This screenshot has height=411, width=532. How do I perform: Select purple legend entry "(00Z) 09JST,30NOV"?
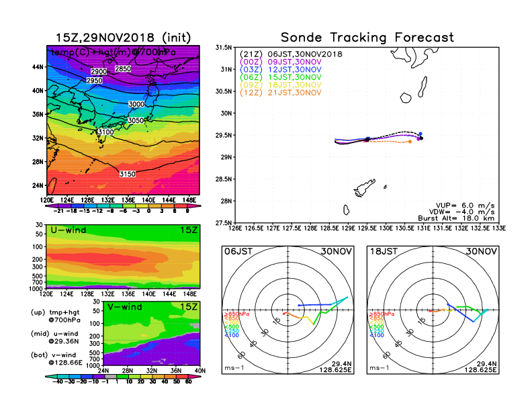[281, 62]
